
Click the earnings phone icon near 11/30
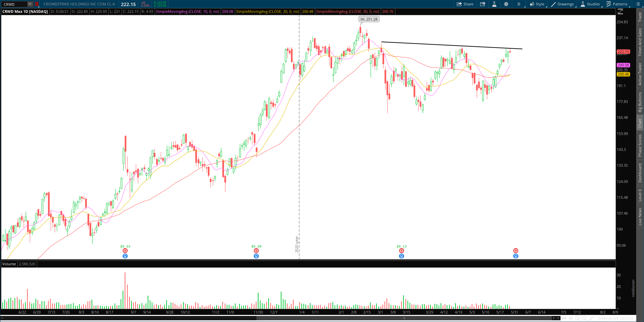click(256, 251)
